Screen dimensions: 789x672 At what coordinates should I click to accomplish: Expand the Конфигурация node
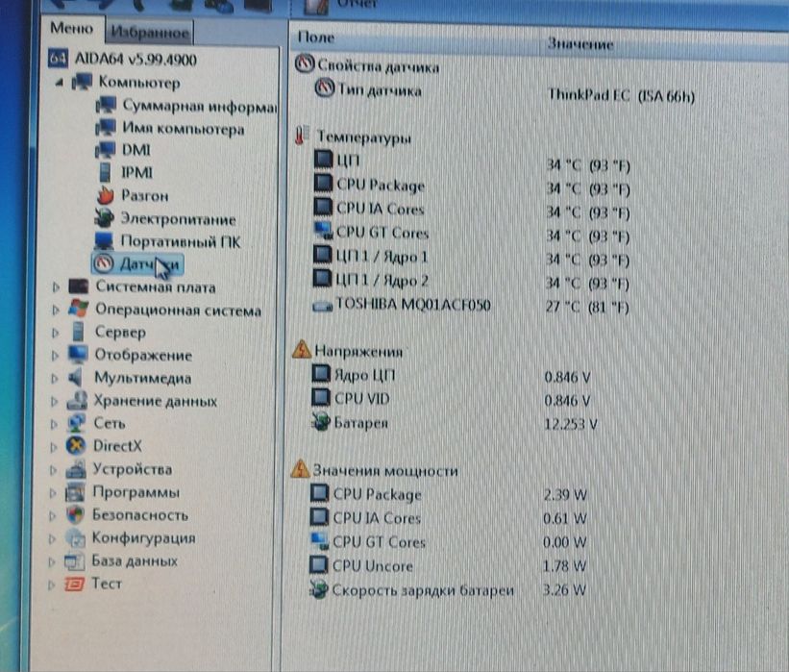coord(52,538)
